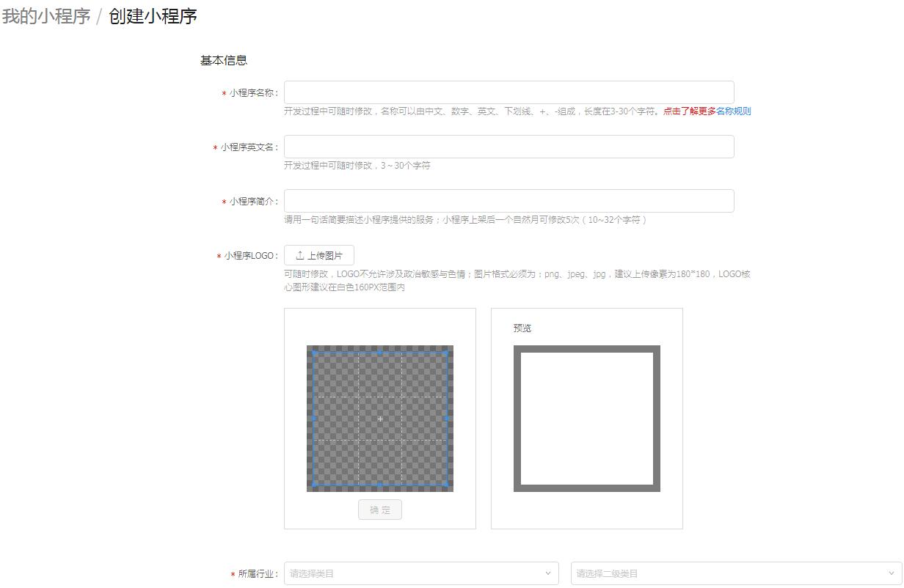Click the 预览 label

click(522, 328)
